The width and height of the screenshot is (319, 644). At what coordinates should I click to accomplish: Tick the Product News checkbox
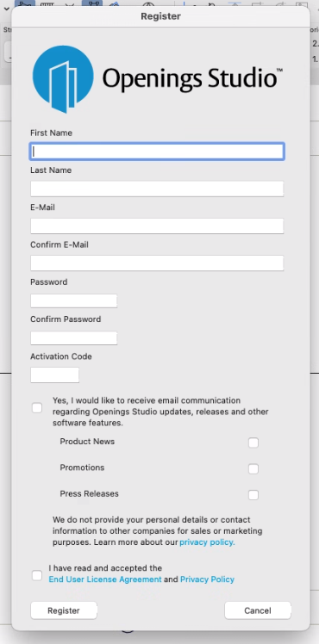tap(253, 443)
